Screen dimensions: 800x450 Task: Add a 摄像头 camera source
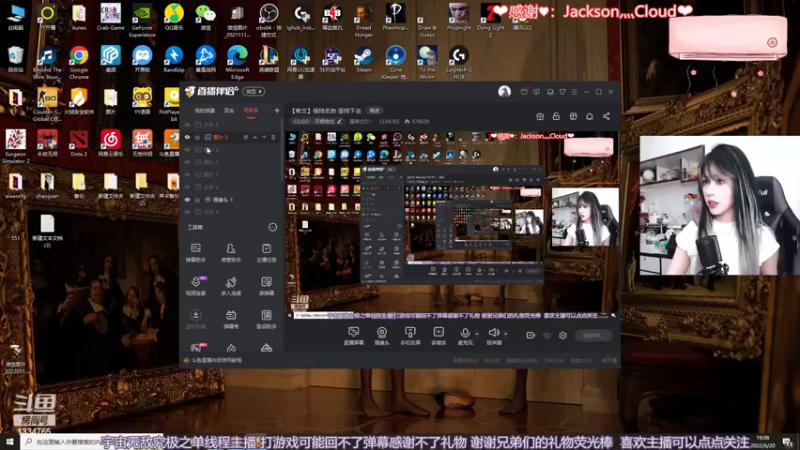(382, 336)
